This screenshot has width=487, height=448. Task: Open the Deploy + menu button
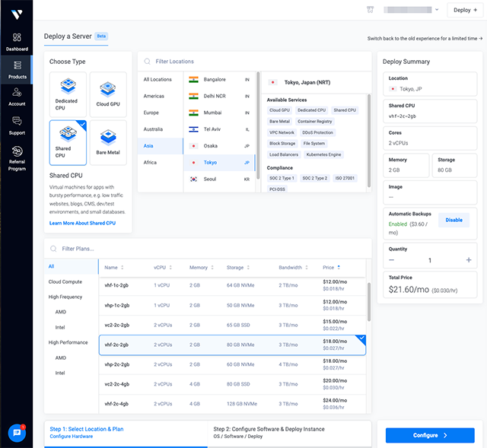pos(465,10)
